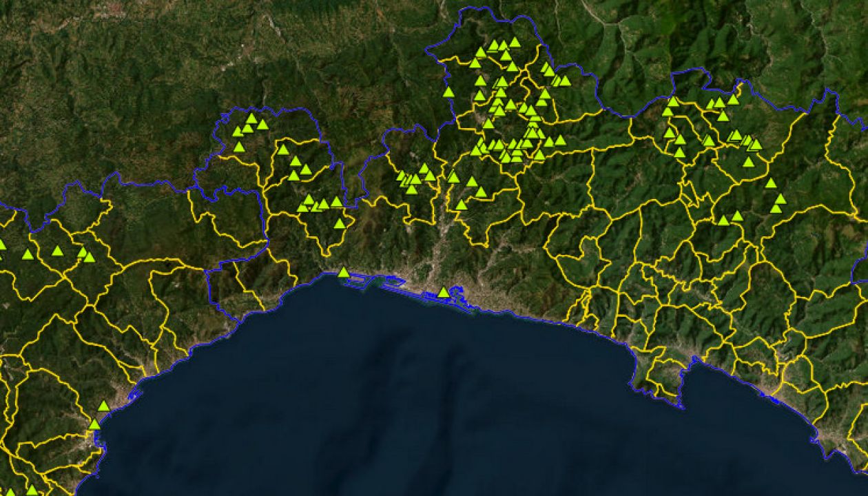Click the triangle marker in the bottom-left map corner
The image size is (868, 496).
(x=32, y=490)
